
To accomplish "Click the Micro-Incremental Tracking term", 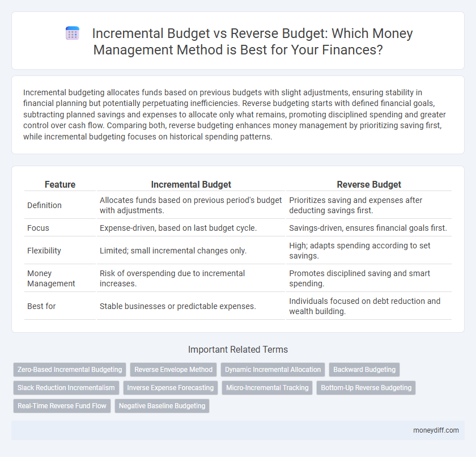I will point(267,388).
